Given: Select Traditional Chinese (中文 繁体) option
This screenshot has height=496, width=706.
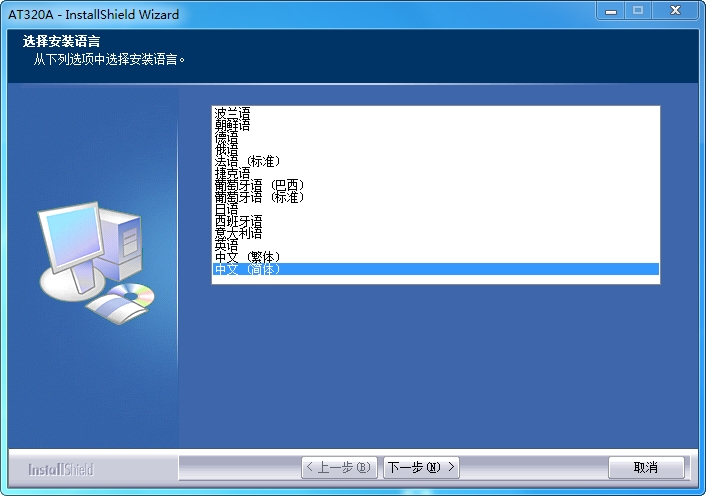Looking at the screenshot, I should [x=248, y=257].
